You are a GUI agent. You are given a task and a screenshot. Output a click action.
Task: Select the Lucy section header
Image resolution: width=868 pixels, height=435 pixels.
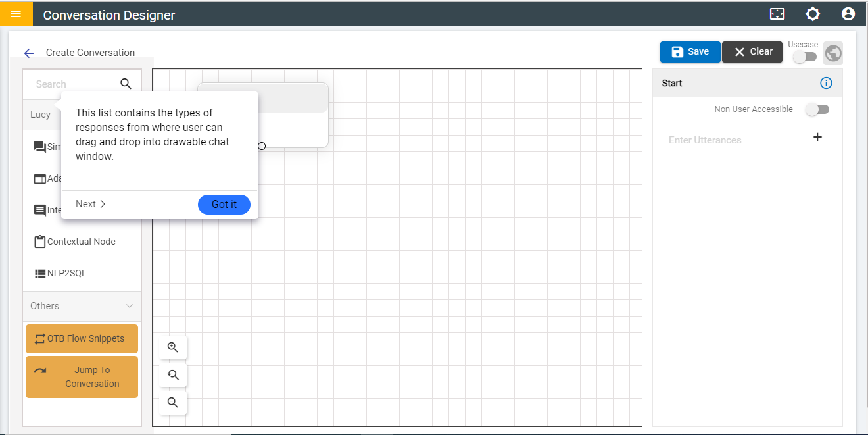(x=41, y=115)
